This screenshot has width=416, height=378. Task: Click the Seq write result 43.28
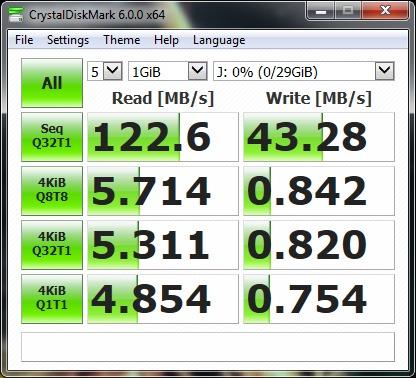[x=319, y=137]
